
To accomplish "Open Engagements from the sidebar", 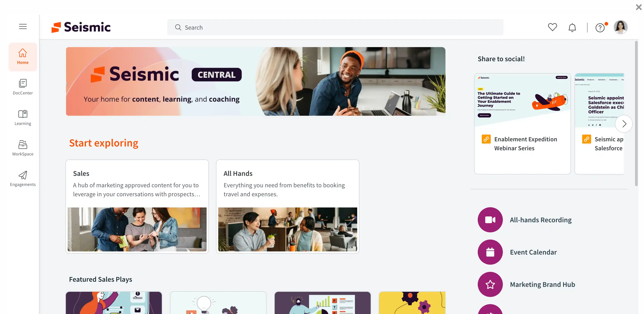I will [23, 179].
